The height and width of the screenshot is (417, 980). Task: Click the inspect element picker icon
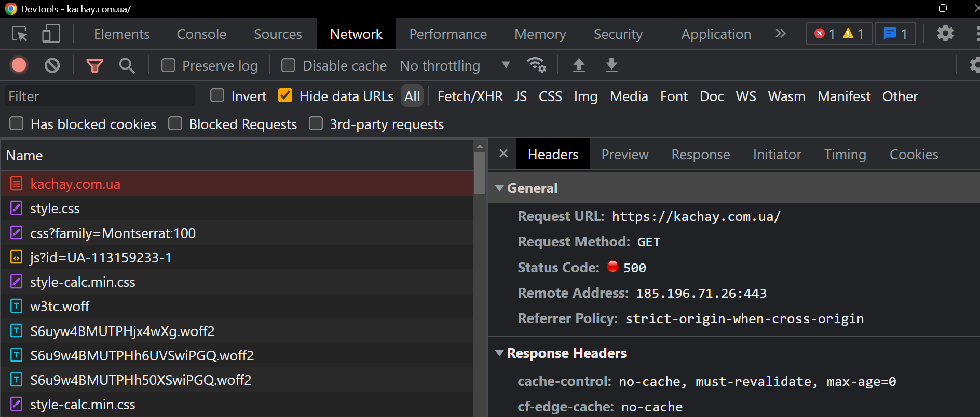click(19, 34)
